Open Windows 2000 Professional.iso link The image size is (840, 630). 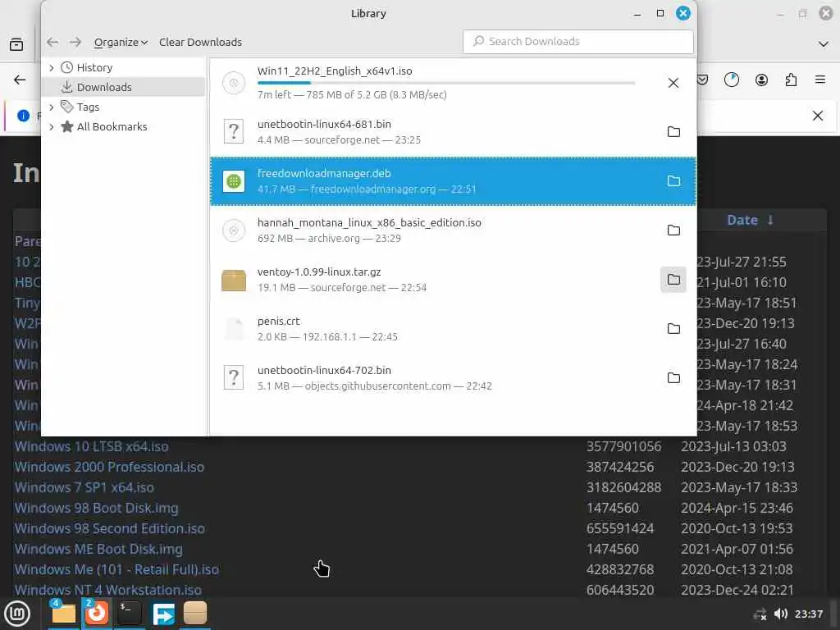[109, 467]
